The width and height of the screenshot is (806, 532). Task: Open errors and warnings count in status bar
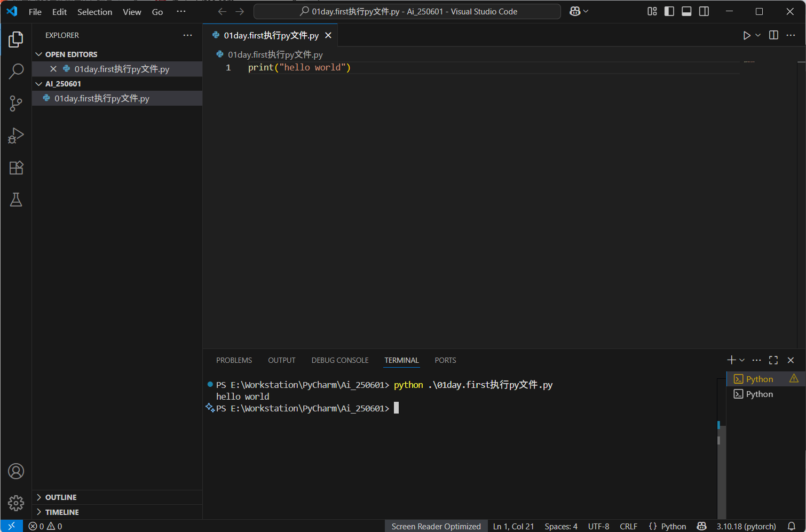(45, 526)
